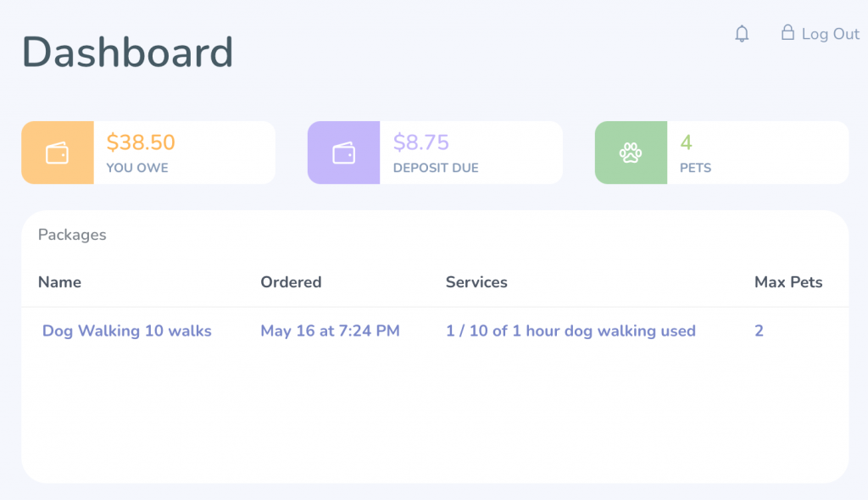Select the YOU OWE card label
The width and height of the screenshot is (868, 500).
coord(137,168)
